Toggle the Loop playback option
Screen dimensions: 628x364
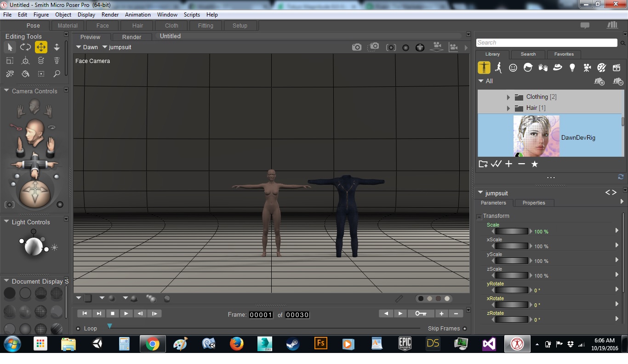point(78,329)
